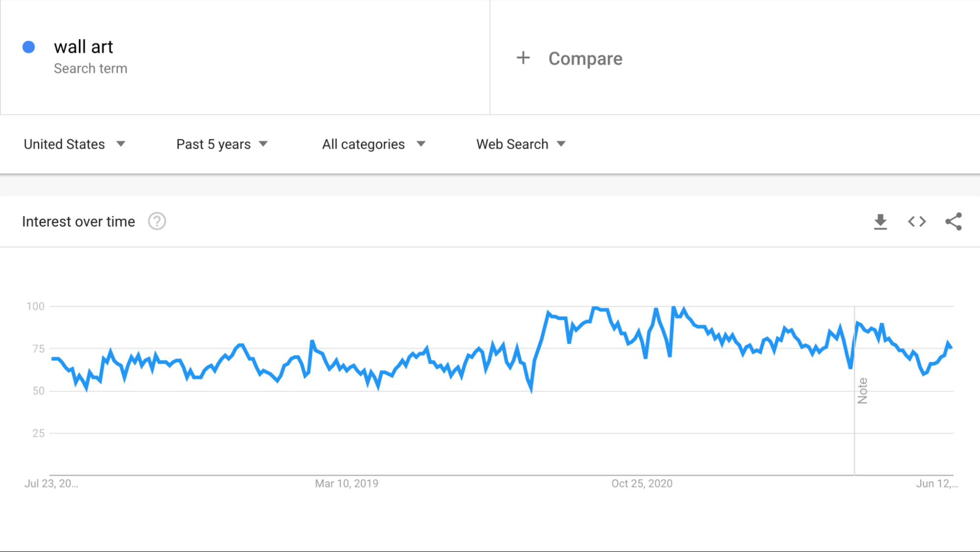Open the Interest over time help icon
Viewport: 980px width, 552px height.
click(157, 222)
